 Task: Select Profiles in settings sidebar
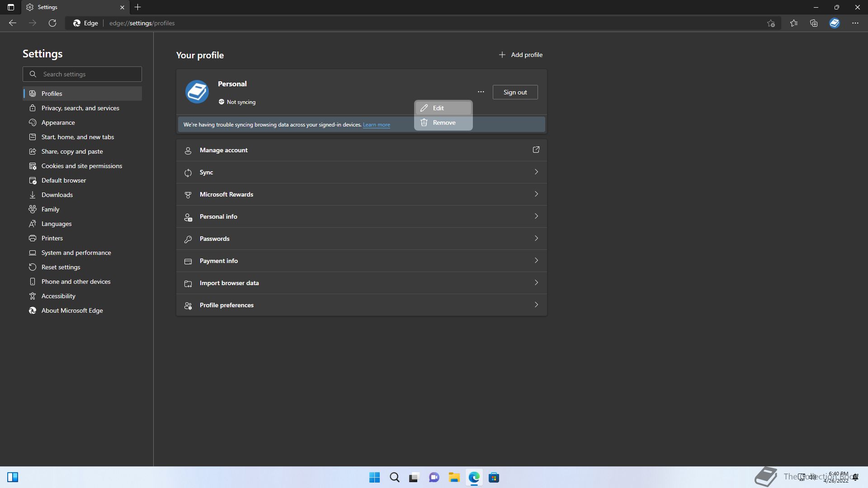pyautogui.click(x=82, y=94)
